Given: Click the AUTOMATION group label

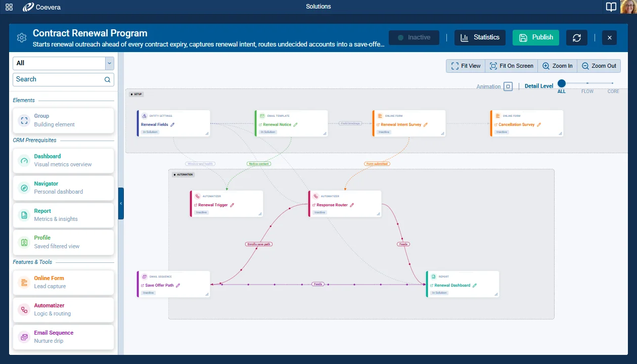Looking at the screenshot, I should [183, 174].
